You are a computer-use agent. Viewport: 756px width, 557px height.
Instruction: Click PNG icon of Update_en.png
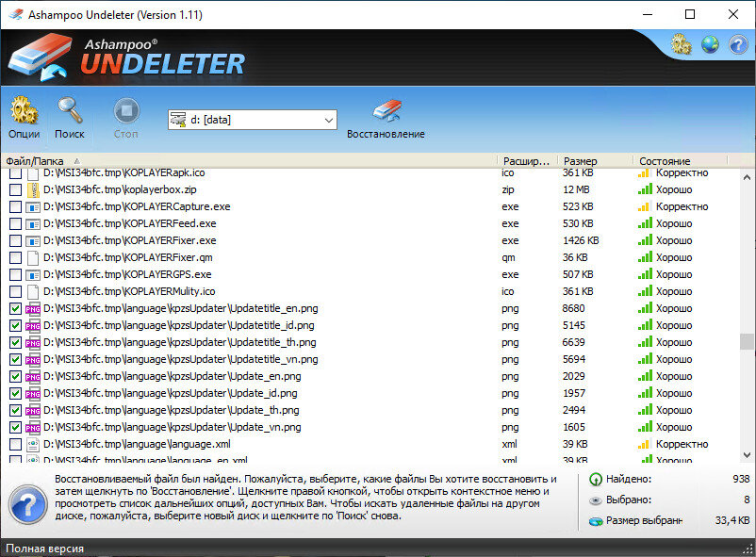coord(33,377)
